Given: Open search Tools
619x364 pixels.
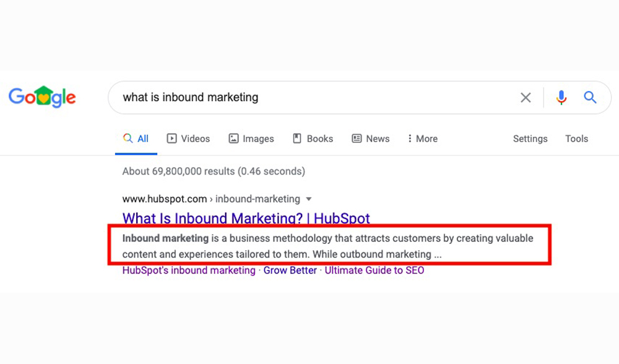Looking at the screenshot, I should pos(576,139).
